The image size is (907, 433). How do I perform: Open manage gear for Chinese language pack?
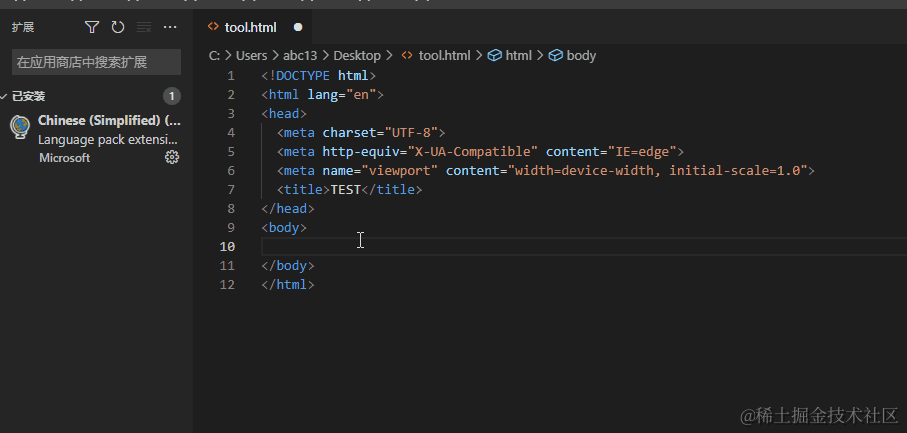pos(172,157)
